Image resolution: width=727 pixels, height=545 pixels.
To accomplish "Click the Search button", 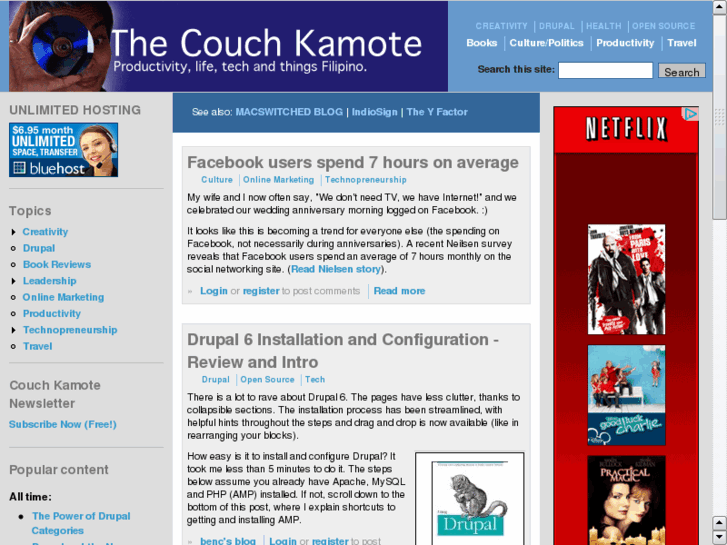I will coord(682,71).
